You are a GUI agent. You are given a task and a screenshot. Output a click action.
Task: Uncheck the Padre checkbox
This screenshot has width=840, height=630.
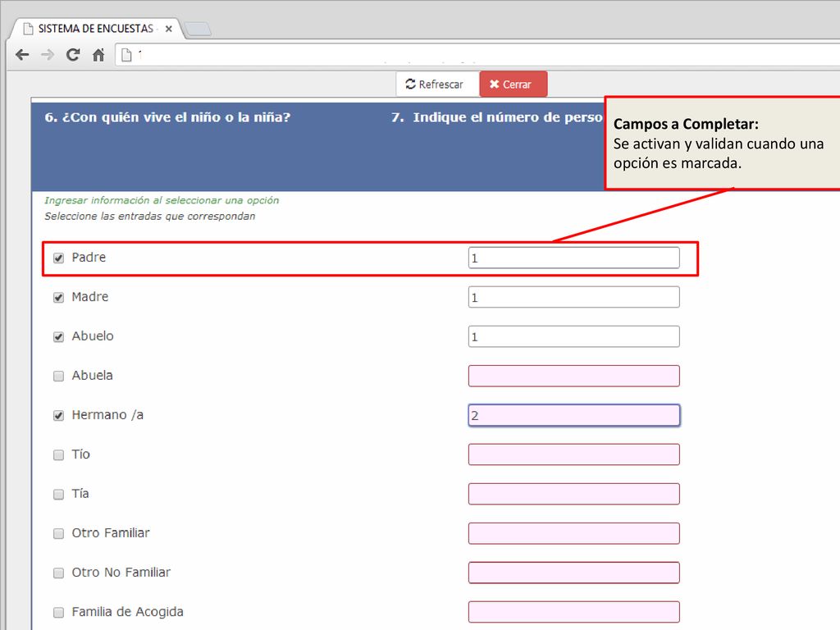(59, 258)
